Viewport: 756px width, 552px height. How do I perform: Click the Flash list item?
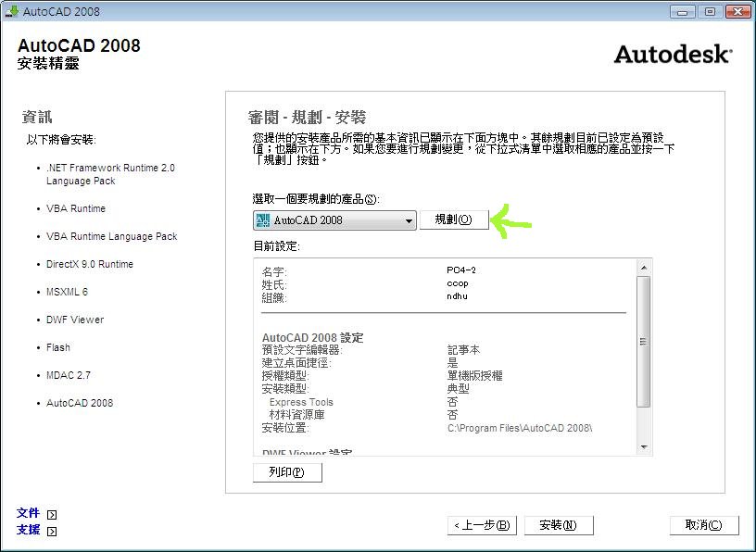coord(57,347)
